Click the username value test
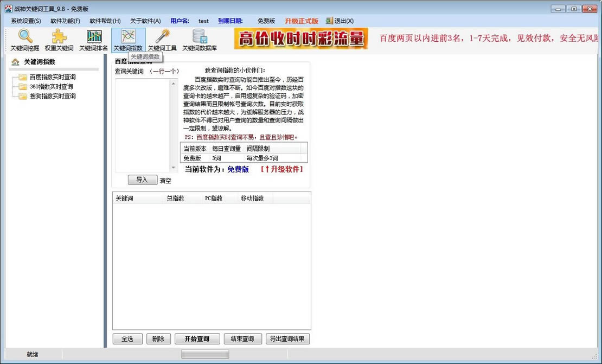Image resolution: width=602 pixels, height=364 pixels. click(203, 21)
